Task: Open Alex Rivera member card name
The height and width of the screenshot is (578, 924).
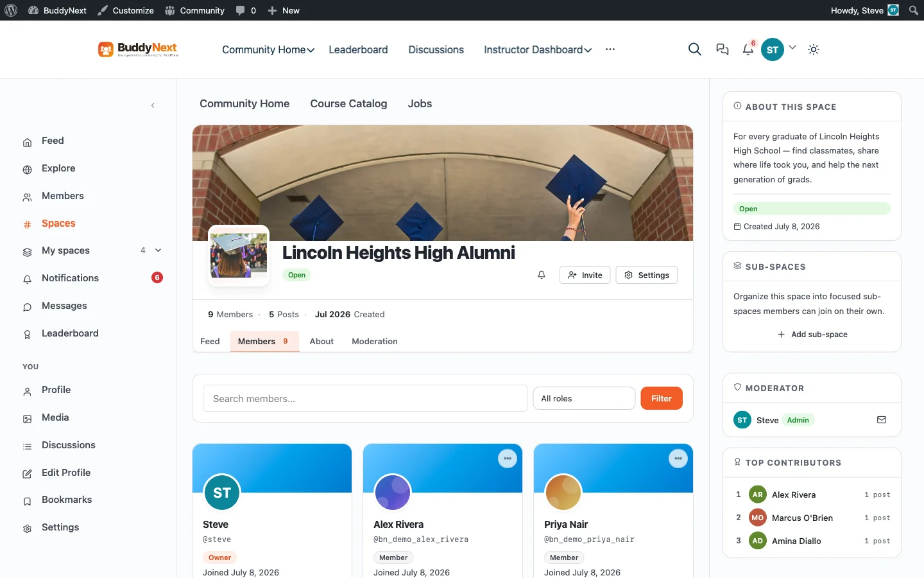Action: (x=398, y=525)
